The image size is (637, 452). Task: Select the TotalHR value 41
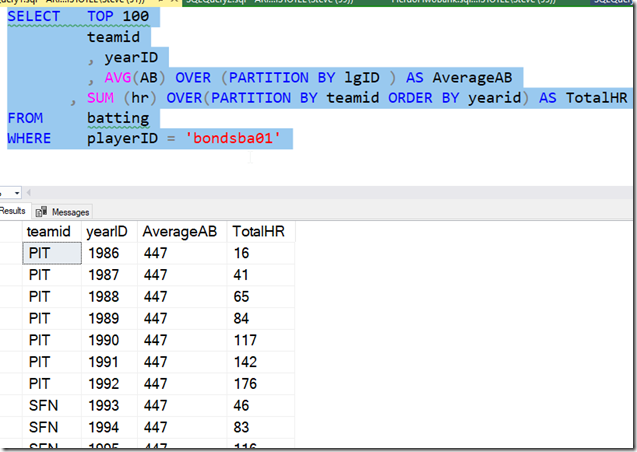[x=260, y=275]
